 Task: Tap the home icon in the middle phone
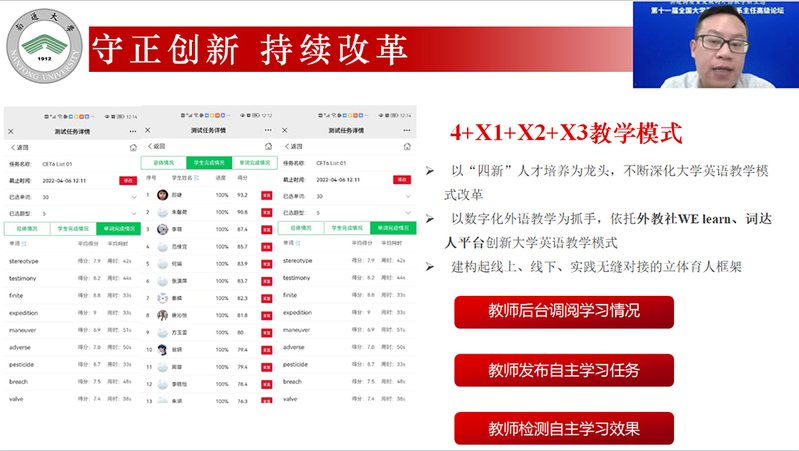269,146
